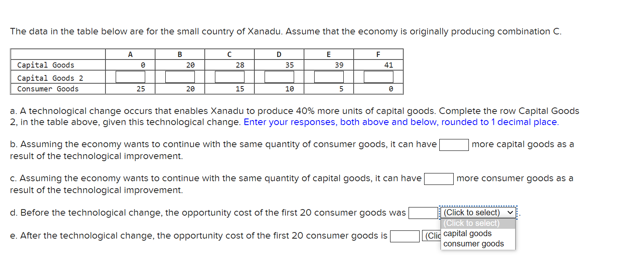Screen dimensions: 644x262
Task: Click the Capital Goods 2 input under column E
Action: point(328,77)
